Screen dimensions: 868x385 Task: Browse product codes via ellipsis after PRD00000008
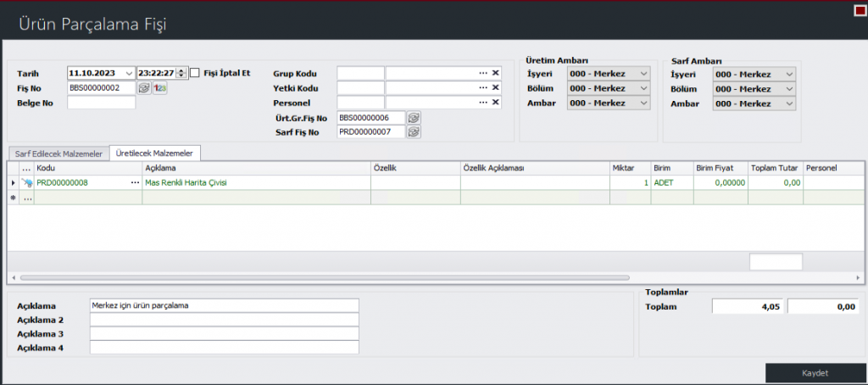pyautogui.click(x=134, y=182)
